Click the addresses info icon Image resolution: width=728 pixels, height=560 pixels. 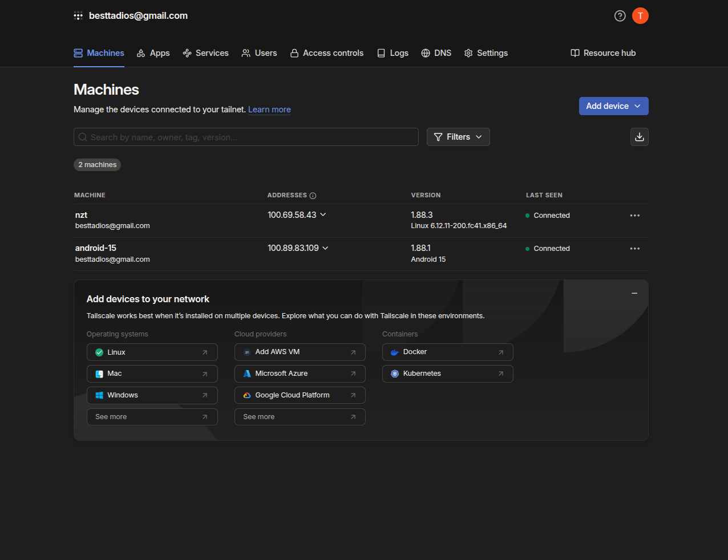pos(313,196)
